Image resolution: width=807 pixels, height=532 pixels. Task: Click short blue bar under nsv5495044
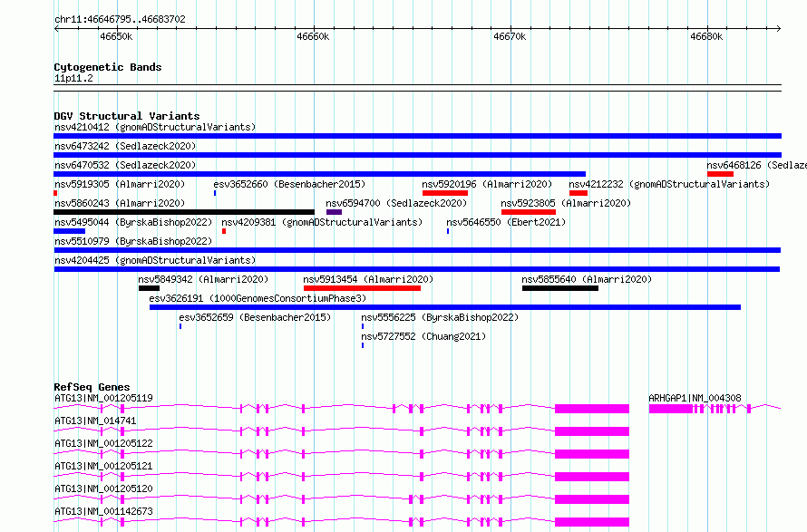click(70, 231)
